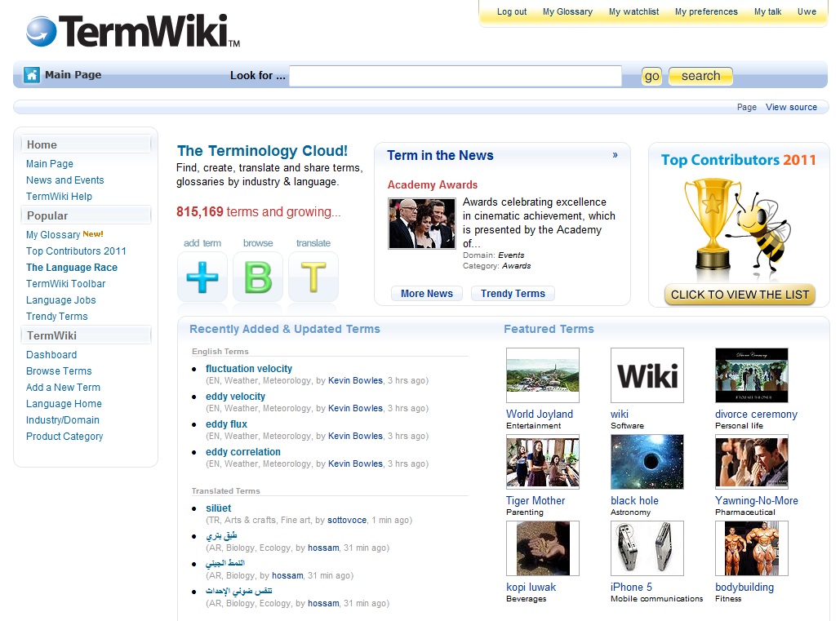Open Language Jobs link
Viewport: 840px width, 621px height.
point(61,300)
